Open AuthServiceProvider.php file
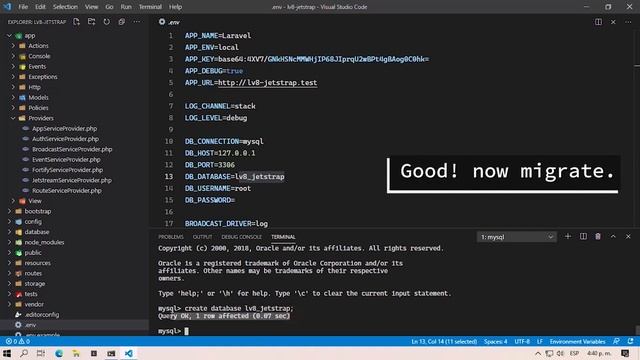 tap(65, 139)
